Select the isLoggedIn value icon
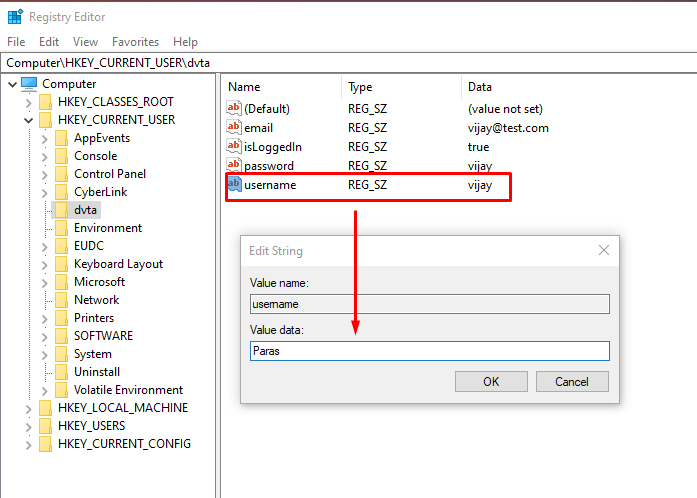Viewport: 697px width, 498px height. click(234, 146)
